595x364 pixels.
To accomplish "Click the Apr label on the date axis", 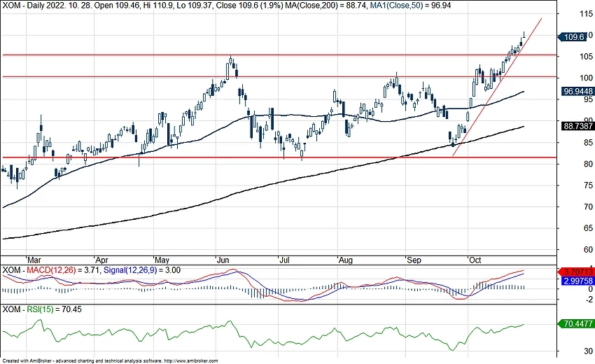I will click(x=101, y=260).
